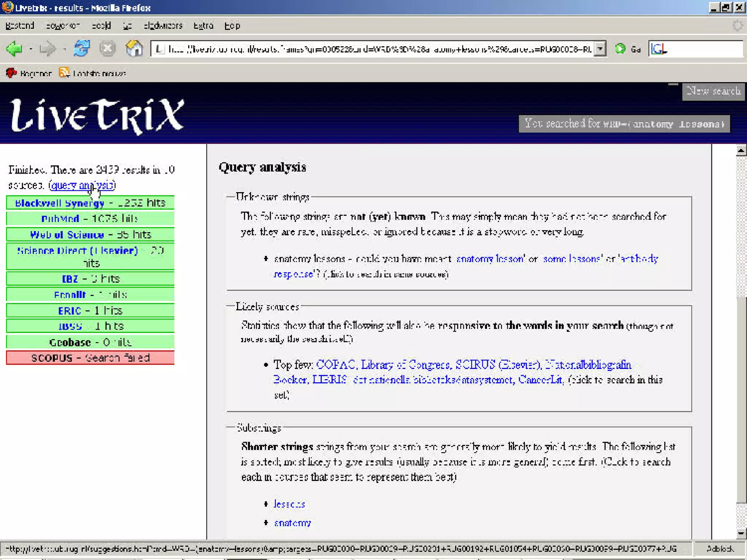Select the 'anatomy lesson' suggestion link

[490, 259]
